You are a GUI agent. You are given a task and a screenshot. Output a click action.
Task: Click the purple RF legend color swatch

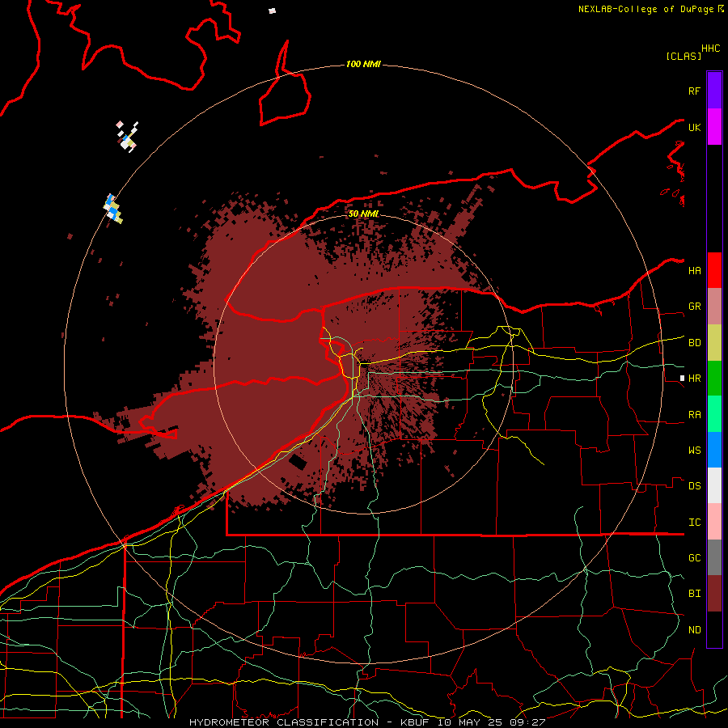pyautogui.click(x=714, y=91)
